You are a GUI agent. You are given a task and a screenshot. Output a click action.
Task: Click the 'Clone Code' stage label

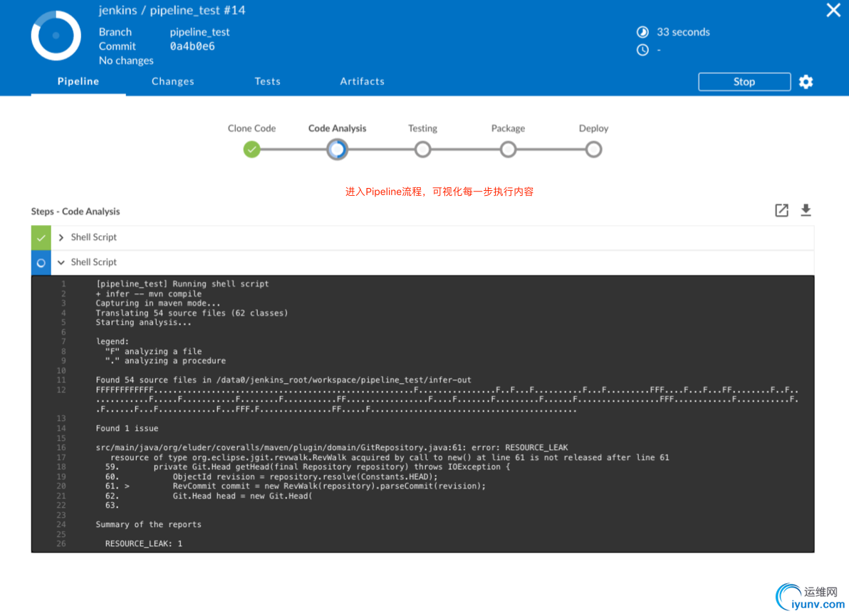pos(251,128)
